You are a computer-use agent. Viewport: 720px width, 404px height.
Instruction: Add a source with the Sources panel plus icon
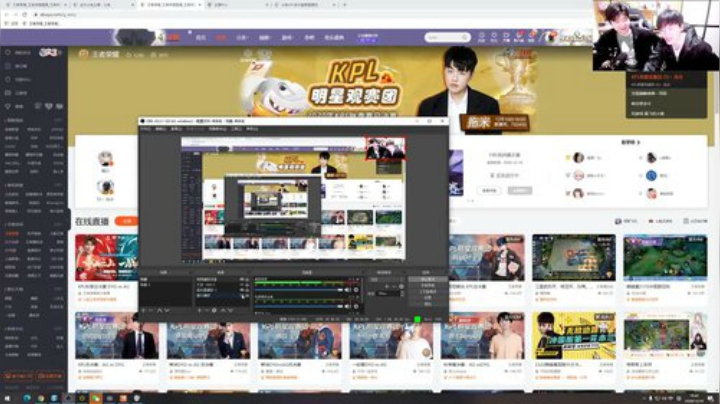coord(199,310)
